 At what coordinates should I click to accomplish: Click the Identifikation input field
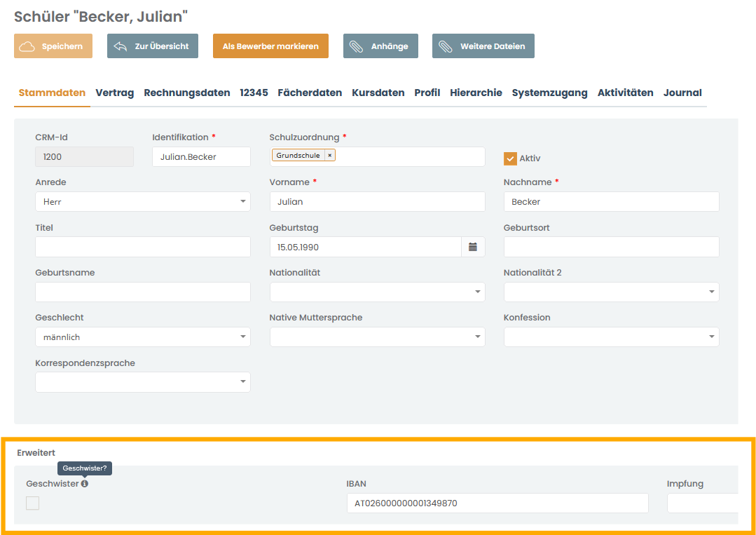click(201, 157)
